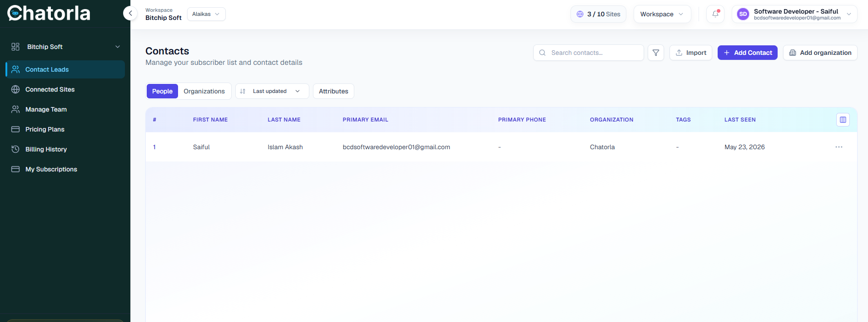Click the Islam Akash last name cell
Viewport: 868px width, 322px height.
(285, 147)
